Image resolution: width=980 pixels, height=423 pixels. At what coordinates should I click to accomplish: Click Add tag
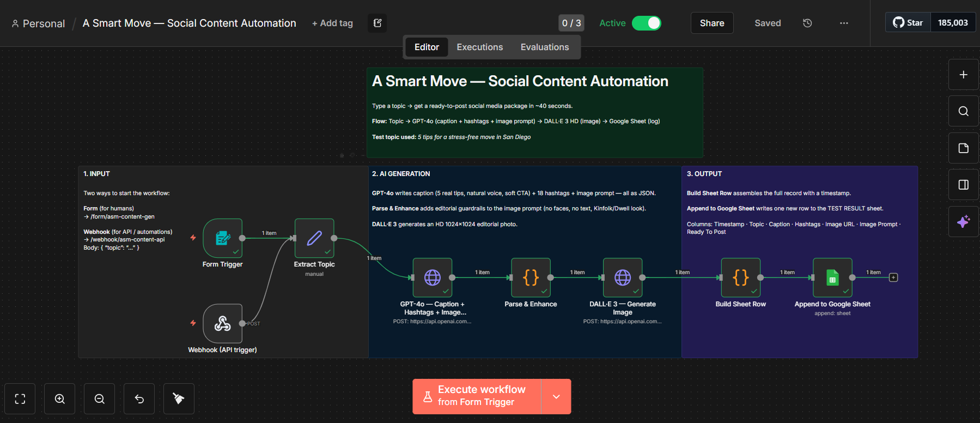click(332, 23)
